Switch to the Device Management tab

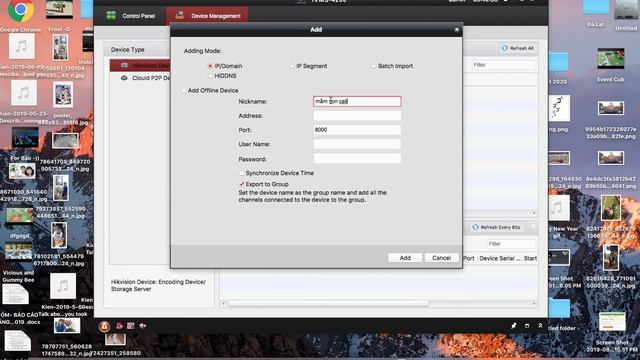click(x=207, y=16)
